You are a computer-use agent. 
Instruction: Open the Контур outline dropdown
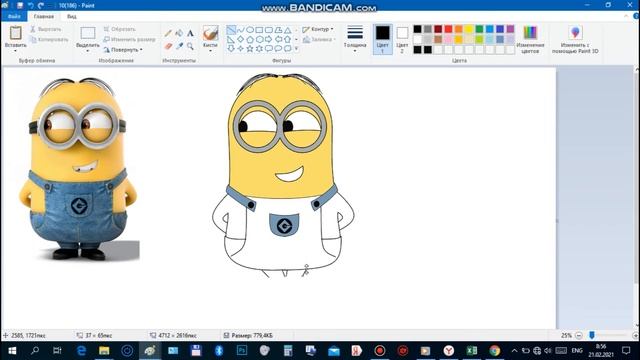point(318,29)
